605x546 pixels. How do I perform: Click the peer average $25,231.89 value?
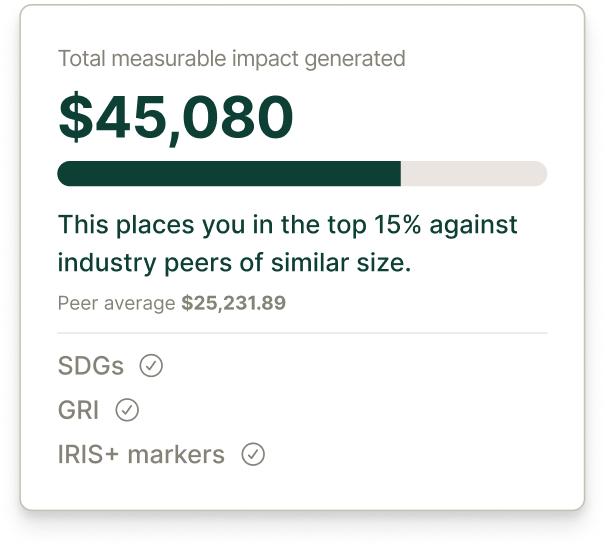point(233,302)
